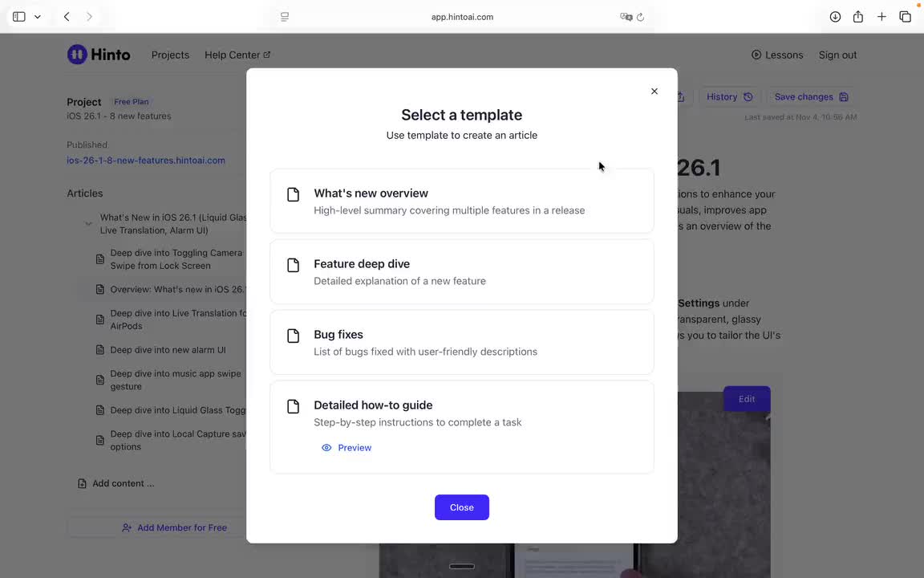Image resolution: width=924 pixels, height=578 pixels.
Task: Click Save changes button
Action: [x=811, y=97]
